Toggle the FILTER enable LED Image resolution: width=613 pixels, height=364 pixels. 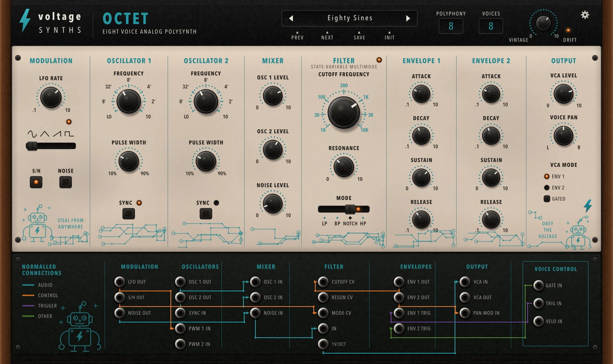point(379,60)
